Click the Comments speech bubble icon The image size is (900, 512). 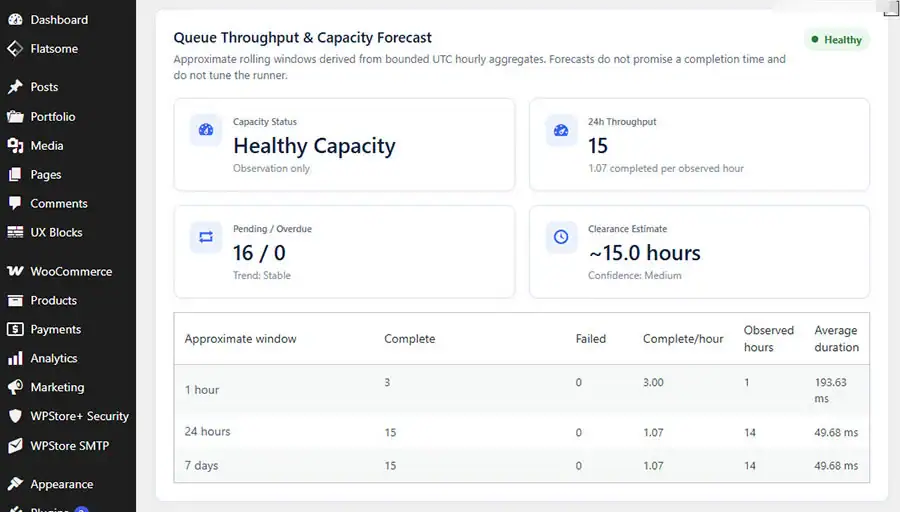[x=15, y=203]
